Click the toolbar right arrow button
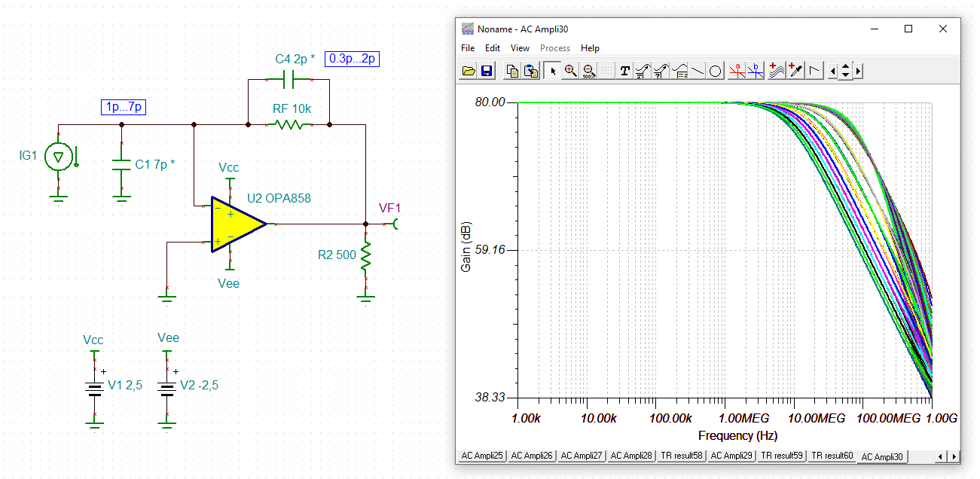This screenshot has width=980, height=479. tap(858, 71)
